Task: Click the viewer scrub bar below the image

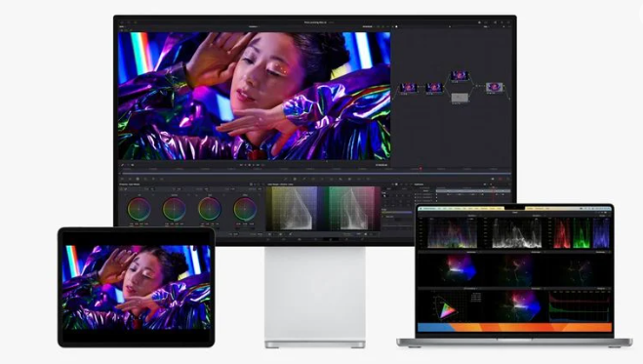Action: point(315,174)
